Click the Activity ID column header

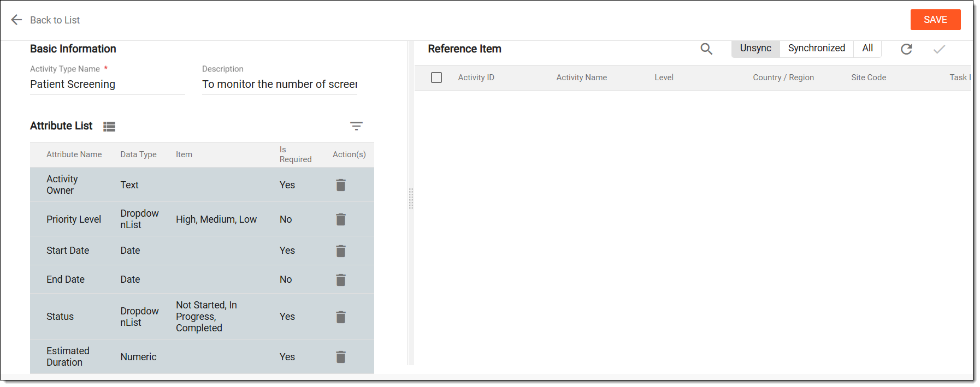pos(476,78)
